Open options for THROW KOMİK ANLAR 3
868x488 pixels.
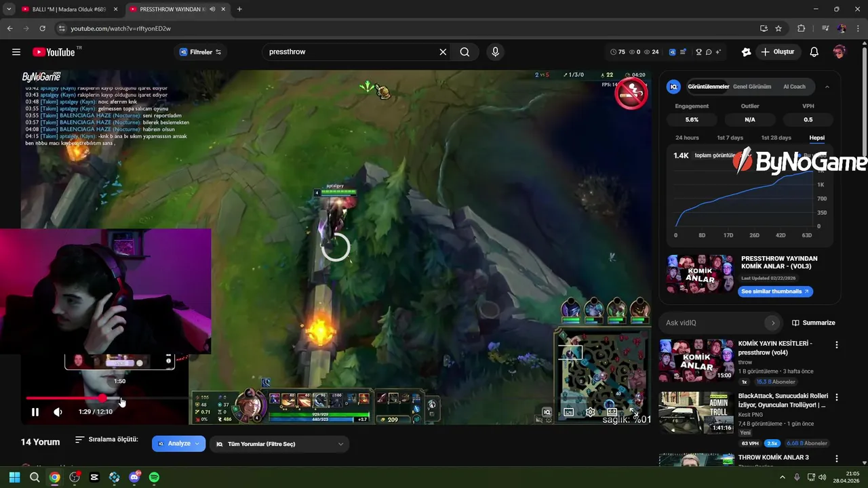click(836, 459)
